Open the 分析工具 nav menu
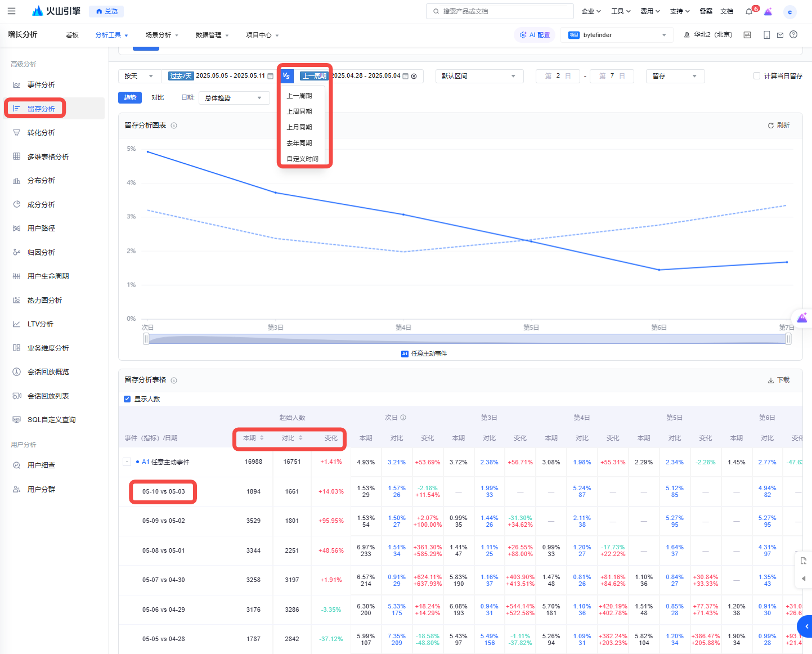Screen dimensions: 812x654 pos(111,35)
